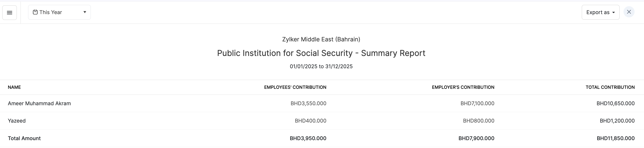Click the Employees' Contribution column header
This screenshot has width=644, height=148.
coord(295,87)
